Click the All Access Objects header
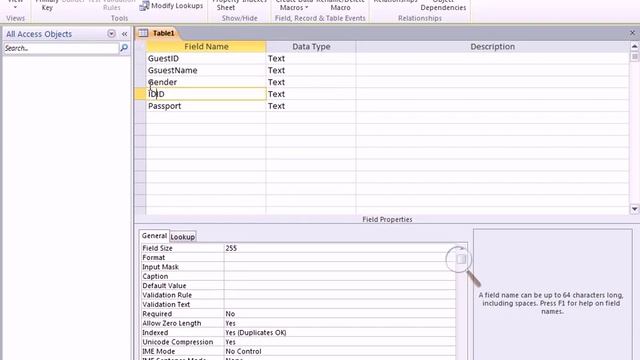The height and width of the screenshot is (360, 640). coord(39,34)
